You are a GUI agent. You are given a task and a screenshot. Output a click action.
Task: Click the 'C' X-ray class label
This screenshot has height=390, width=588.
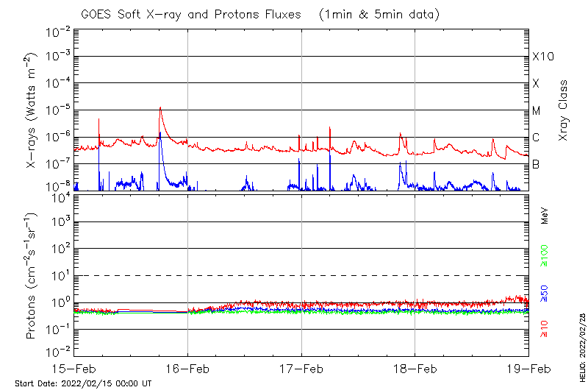point(536,138)
